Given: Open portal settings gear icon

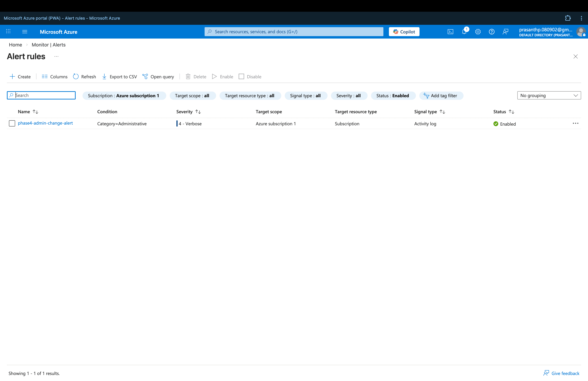Looking at the screenshot, I should click(x=478, y=32).
